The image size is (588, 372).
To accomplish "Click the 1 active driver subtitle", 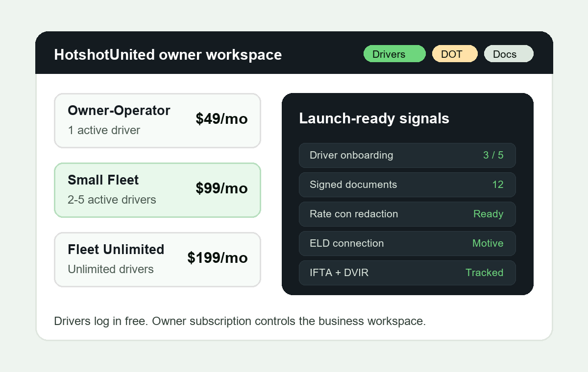I will pos(104,130).
